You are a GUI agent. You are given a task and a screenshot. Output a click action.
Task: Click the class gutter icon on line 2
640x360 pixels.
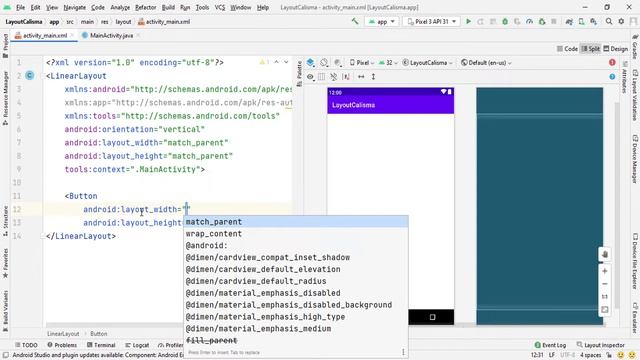pos(30,76)
